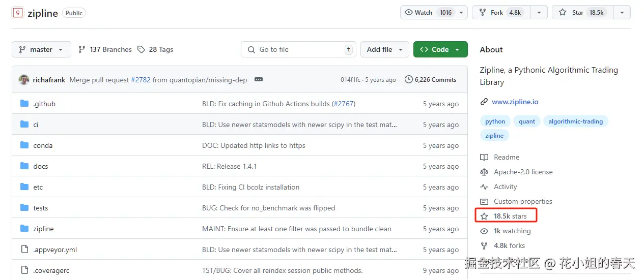Viewport: 644px width, 279px height.
Task: Visit the www.zipline.io website link
Action: [x=515, y=102]
